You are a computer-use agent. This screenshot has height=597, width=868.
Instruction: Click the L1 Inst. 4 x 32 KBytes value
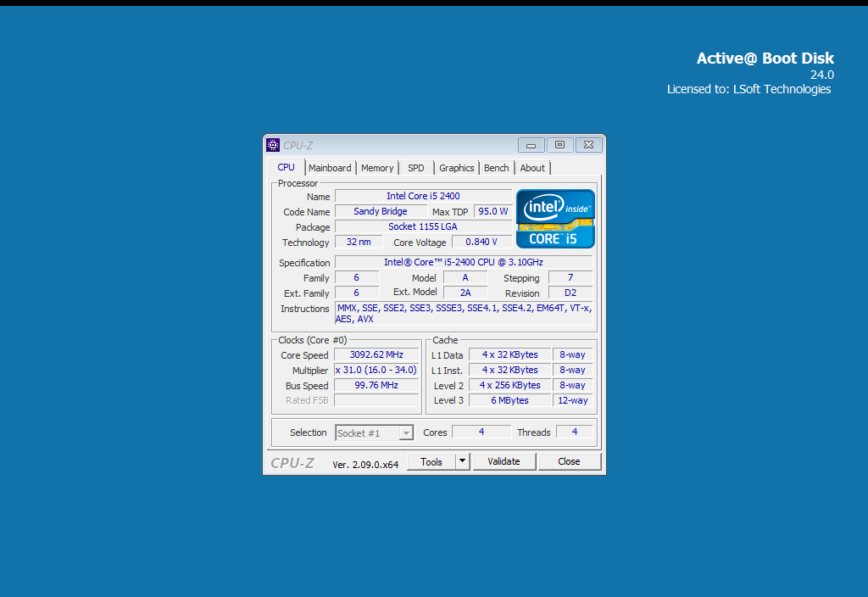pos(509,370)
